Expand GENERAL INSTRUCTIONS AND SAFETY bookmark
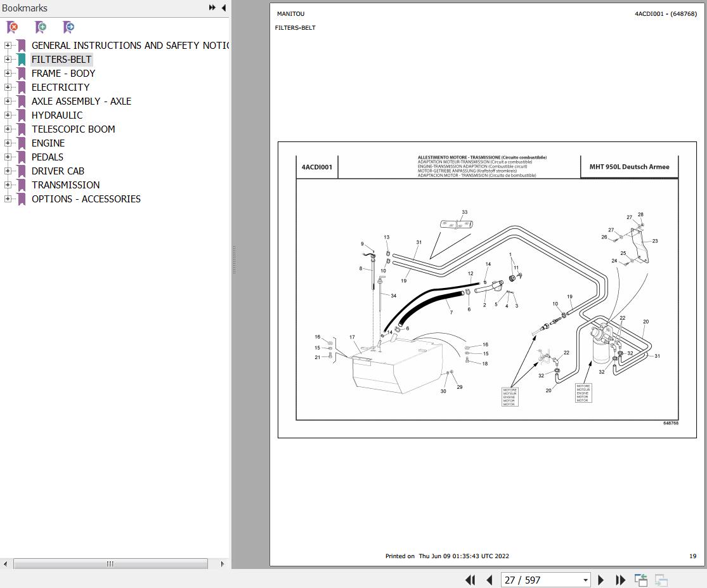 click(x=8, y=46)
